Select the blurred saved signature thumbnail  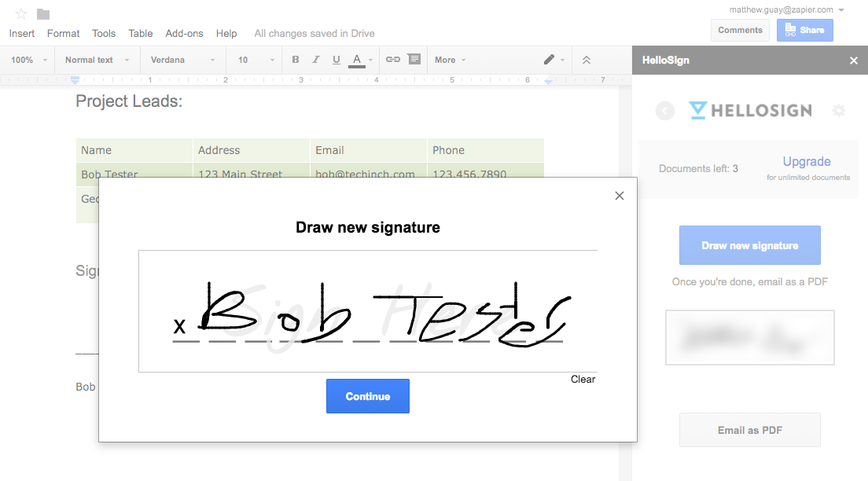tap(749, 337)
